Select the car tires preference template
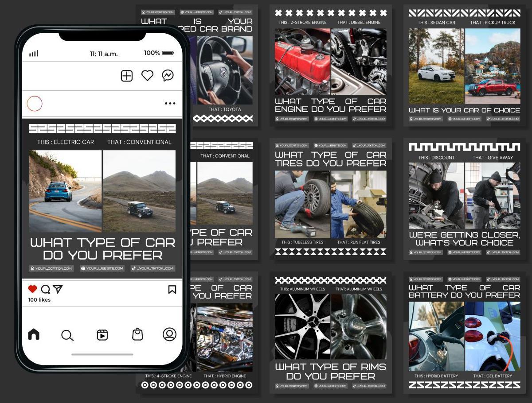Image resolution: width=532 pixels, height=403 pixels. 330,199
